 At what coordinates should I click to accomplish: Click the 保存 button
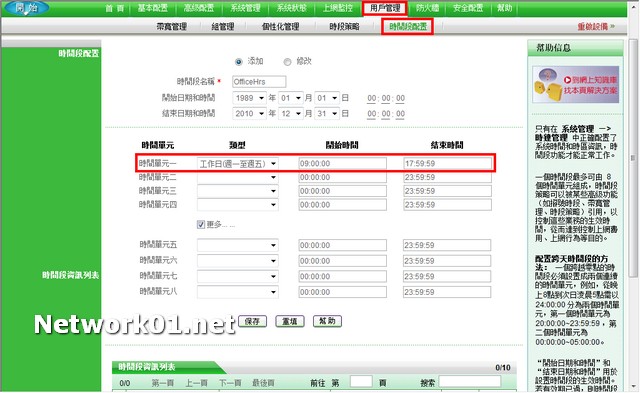point(252,321)
